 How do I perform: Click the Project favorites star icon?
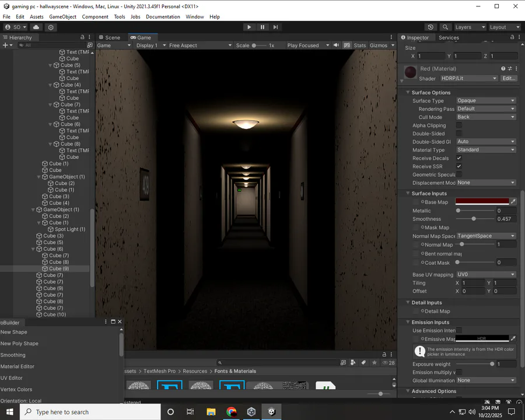point(374,362)
